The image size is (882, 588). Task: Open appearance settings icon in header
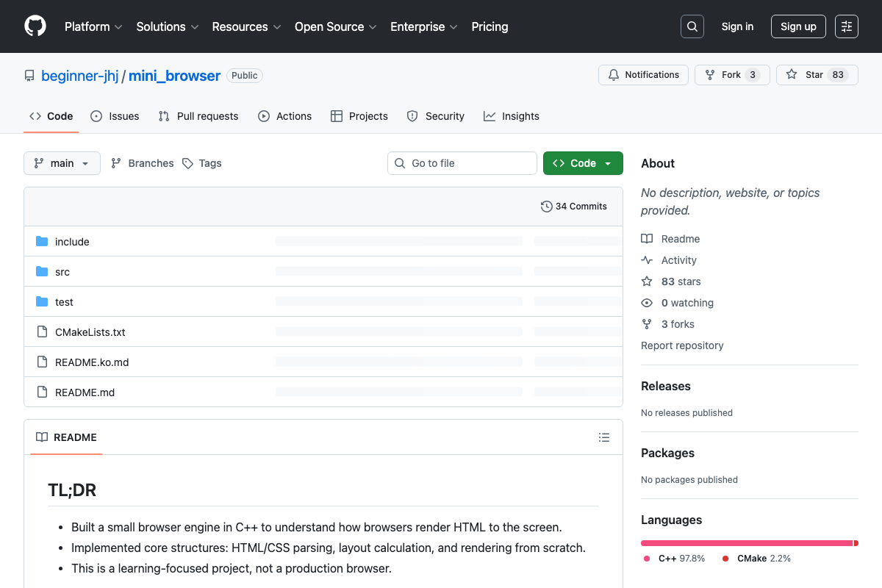pos(847,26)
